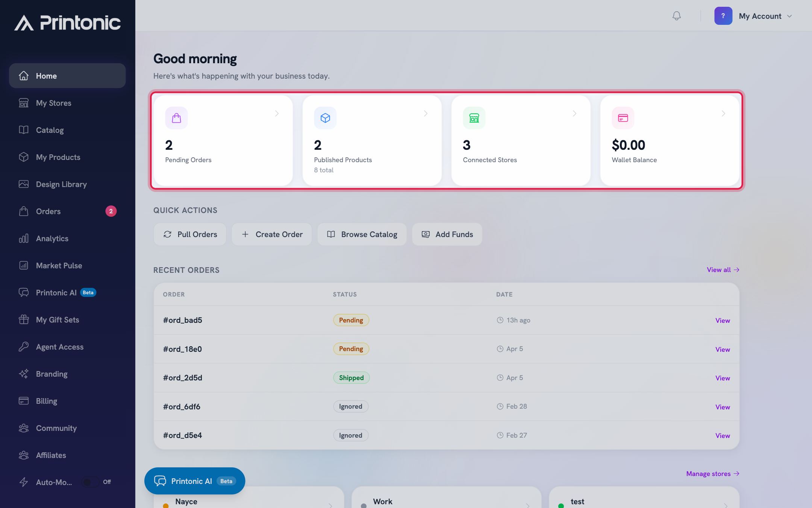Screen dimensions: 812x508
Task: Click the Printonic logo
Action: [x=68, y=23]
